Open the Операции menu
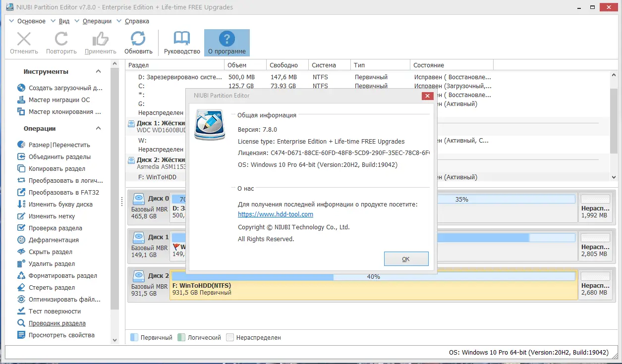622x364 pixels. (98, 21)
